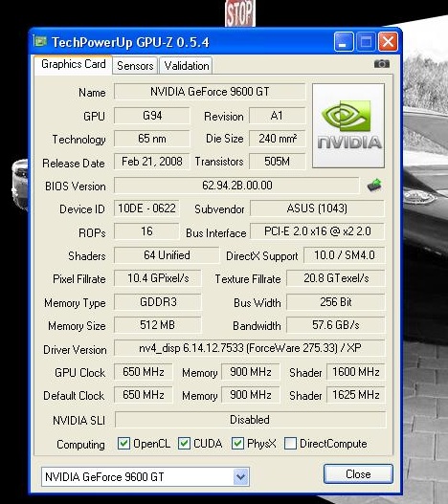This screenshot has width=448, height=504.
Task: Click the Bus Width value 256 Bit
Action: tap(336, 302)
